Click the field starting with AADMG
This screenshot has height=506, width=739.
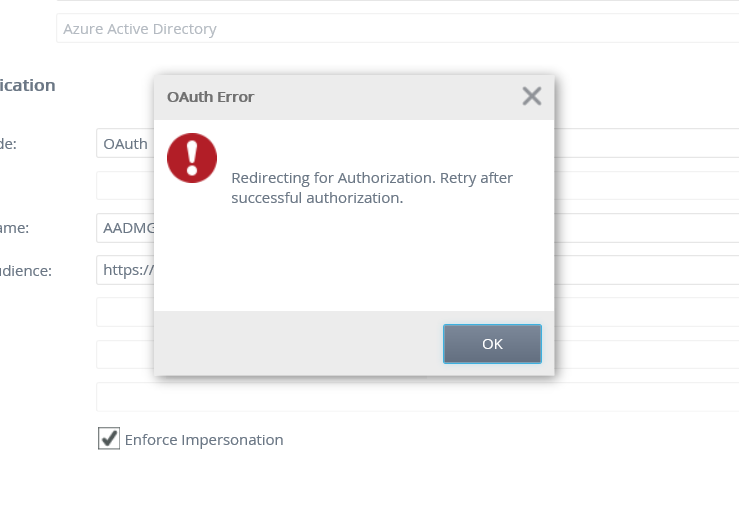125,228
